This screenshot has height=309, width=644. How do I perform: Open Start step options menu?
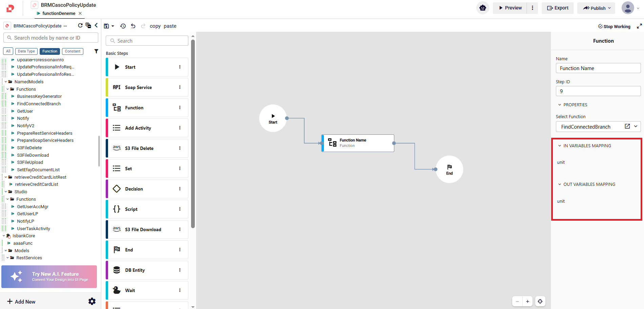click(x=180, y=67)
